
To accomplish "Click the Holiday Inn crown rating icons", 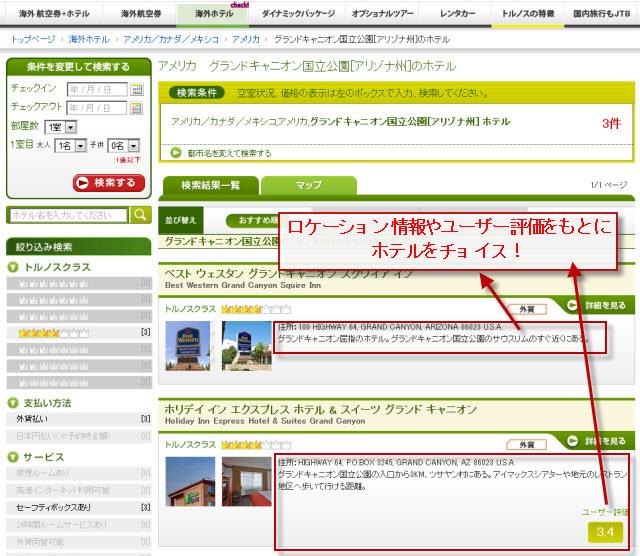I will click(x=256, y=445).
